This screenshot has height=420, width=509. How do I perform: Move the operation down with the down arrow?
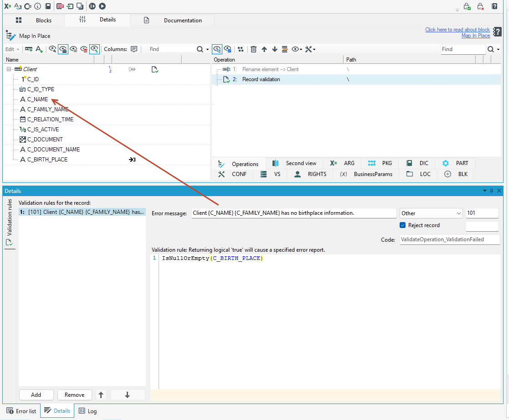click(275, 49)
